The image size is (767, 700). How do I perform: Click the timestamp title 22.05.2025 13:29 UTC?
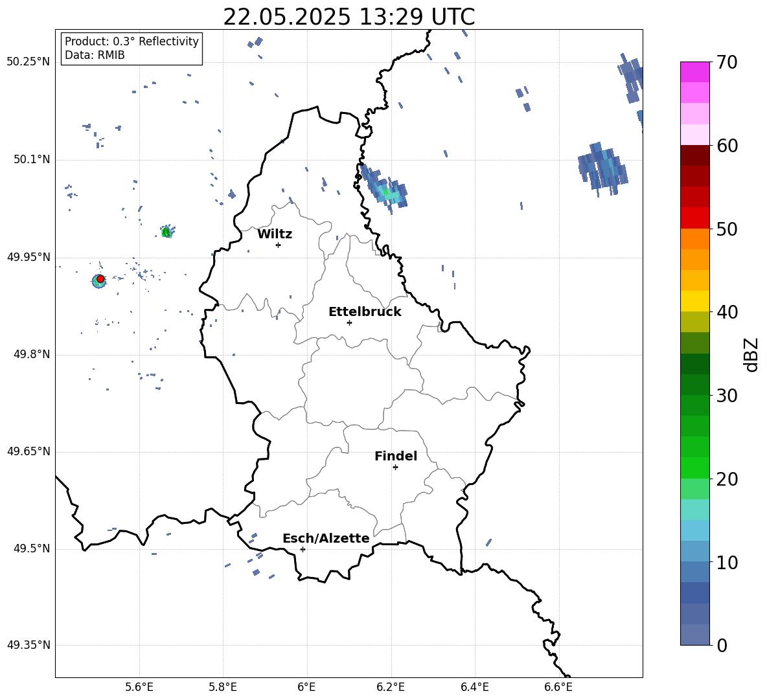[x=349, y=17]
